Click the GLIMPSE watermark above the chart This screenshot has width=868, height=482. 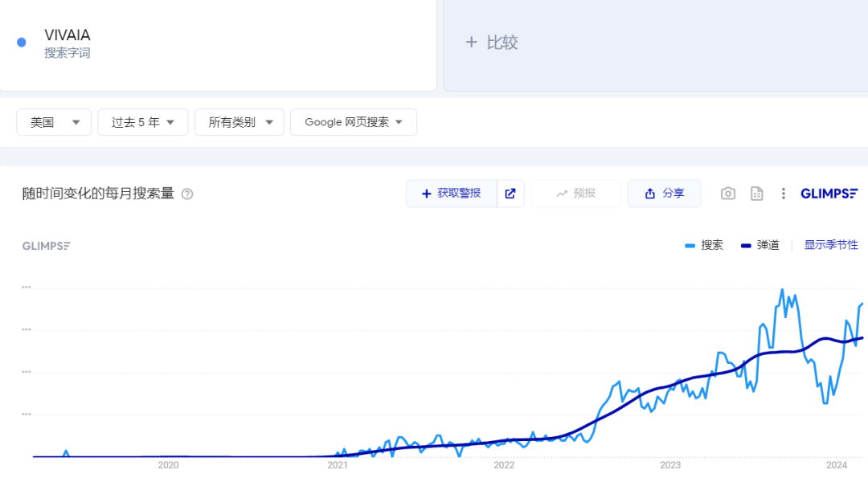click(x=46, y=246)
